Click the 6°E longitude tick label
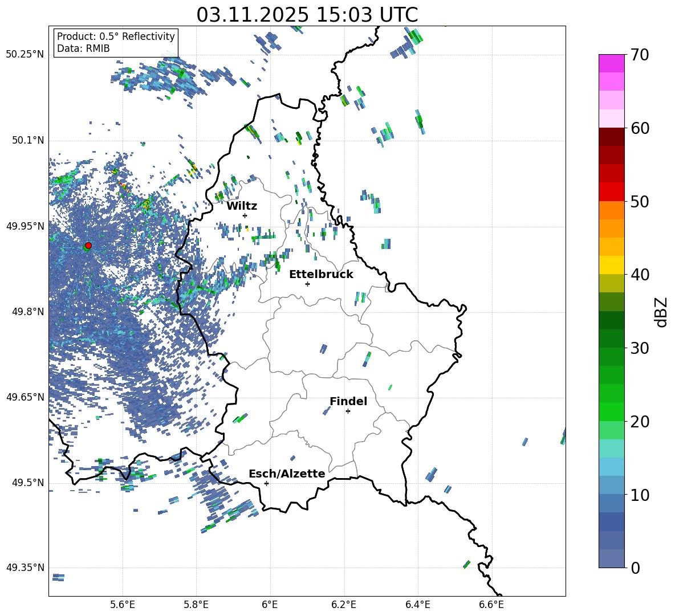 point(270,603)
